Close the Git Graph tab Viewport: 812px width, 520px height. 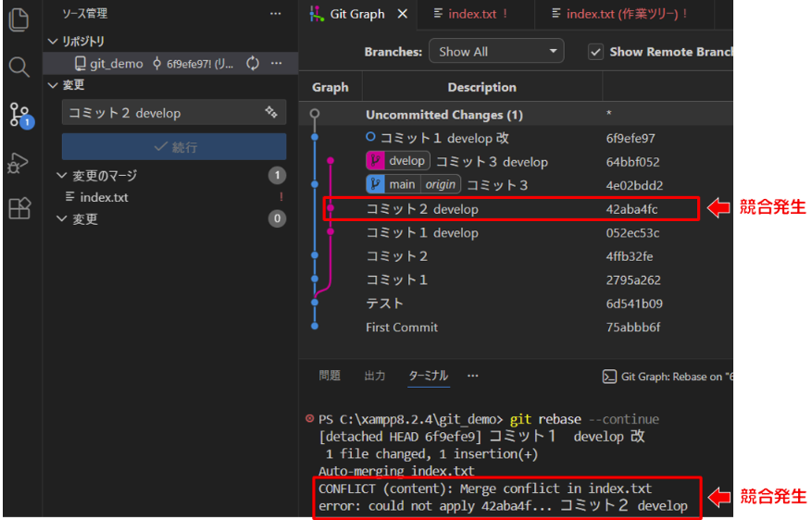coord(403,14)
